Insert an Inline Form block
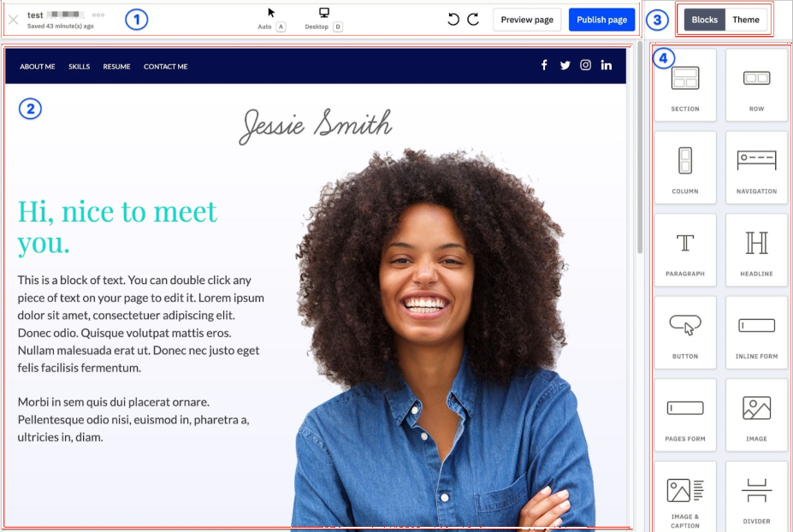793x532 pixels. pyautogui.click(x=756, y=331)
